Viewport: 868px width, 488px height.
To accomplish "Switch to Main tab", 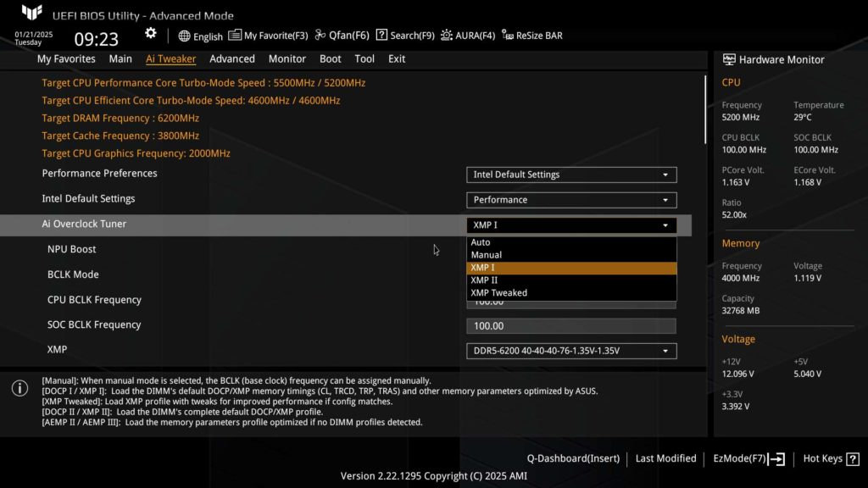I will point(120,58).
